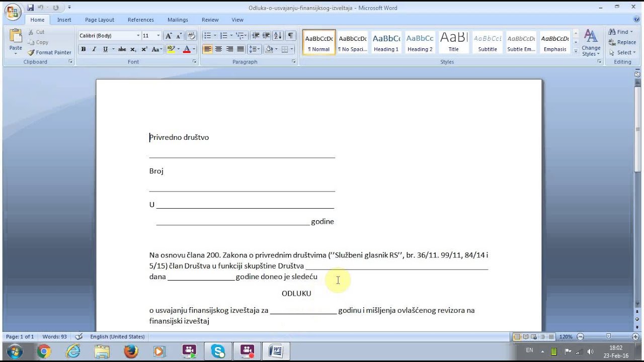Toggle Bold formatting
Screen dimensions: 644x362
(84, 49)
